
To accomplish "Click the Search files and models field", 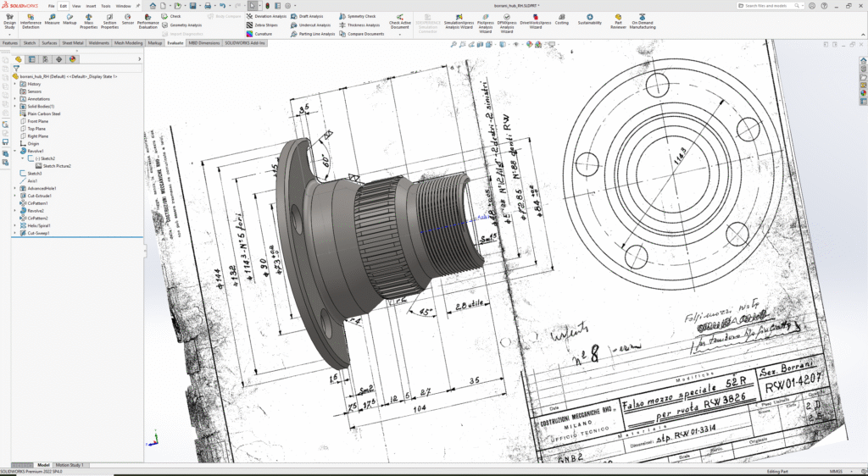I will 769,6.
